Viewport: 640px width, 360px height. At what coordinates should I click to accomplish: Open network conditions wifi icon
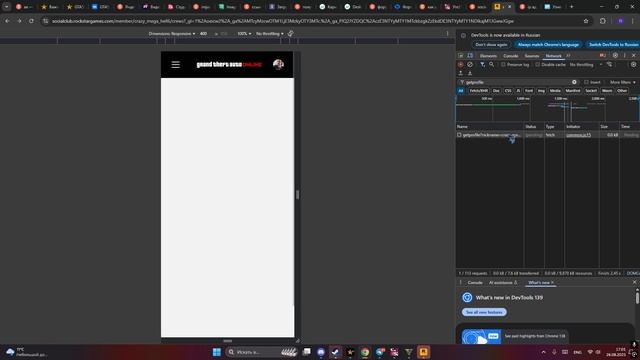pyautogui.click(x=609, y=64)
